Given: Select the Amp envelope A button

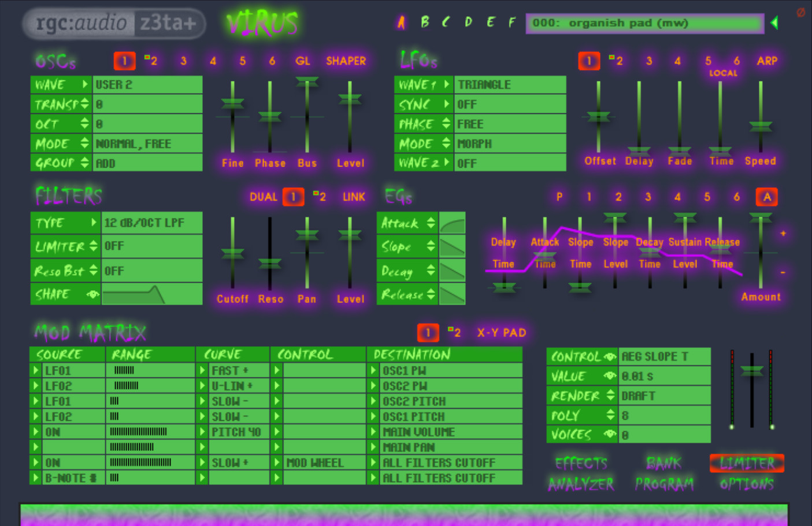Looking at the screenshot, I should (x=767, y=197).
